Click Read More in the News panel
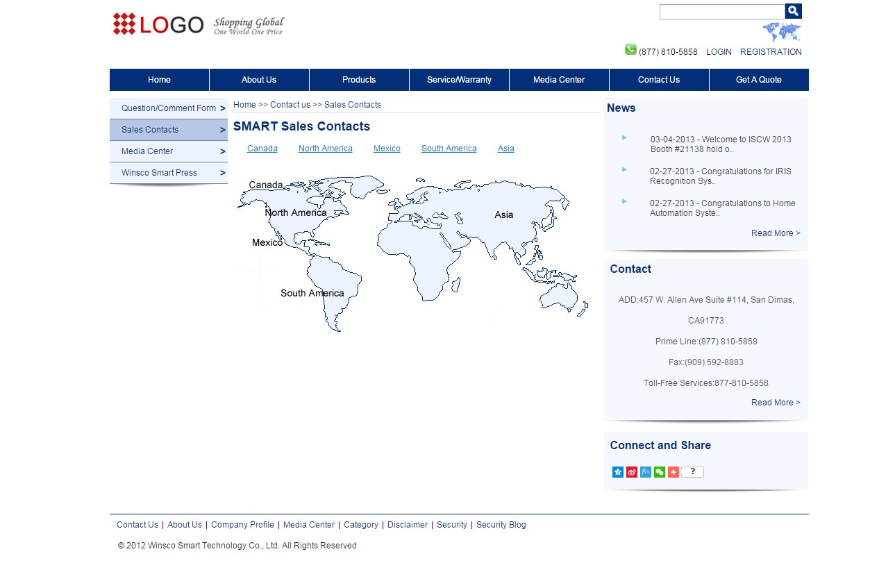895x588 pixels. point(775,233)
